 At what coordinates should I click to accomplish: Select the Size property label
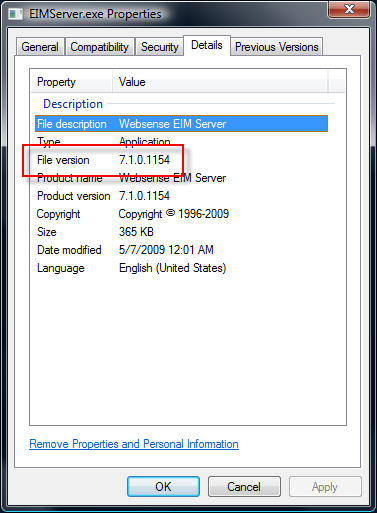(x=47, y=232)
